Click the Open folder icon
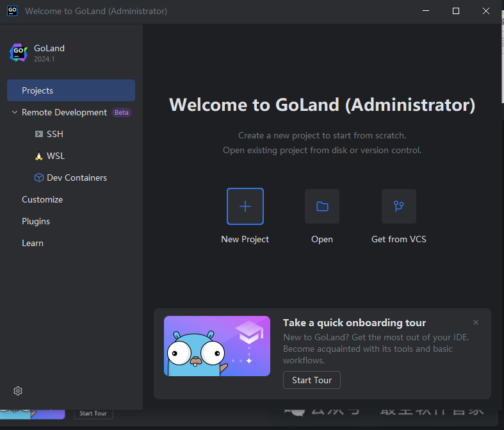The image size is (504, 430). [322, 206]
